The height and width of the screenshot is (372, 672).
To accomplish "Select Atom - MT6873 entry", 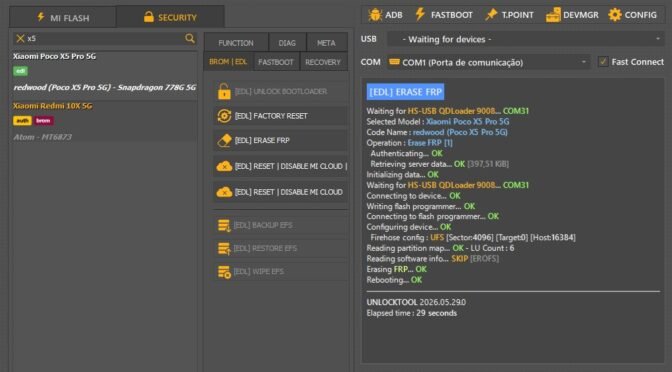I will pyautogui.click(x=42, y=137).
